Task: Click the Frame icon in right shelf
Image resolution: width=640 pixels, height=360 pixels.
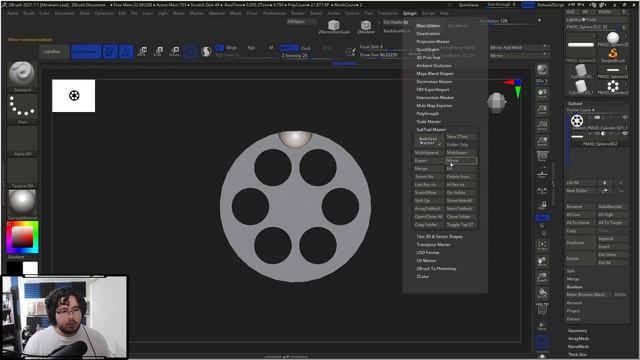Action: click(x=542, y=245)
